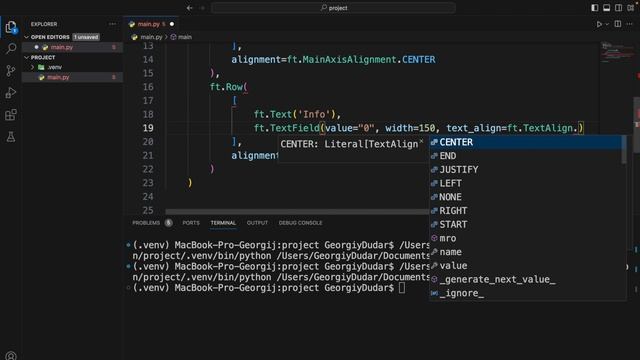The image size is (640, 360).
Task: Click the Explorer more actions ellipsis
Action: (112, 24)
